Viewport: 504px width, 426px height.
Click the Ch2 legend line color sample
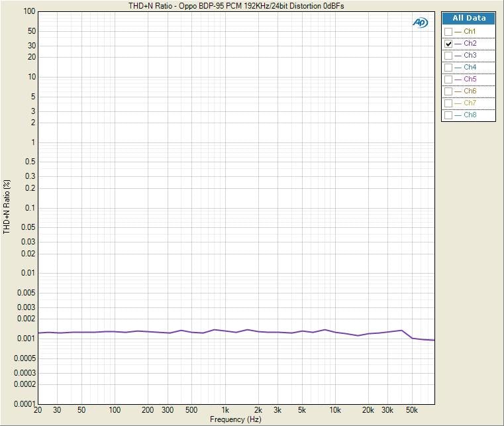point(458,44)
